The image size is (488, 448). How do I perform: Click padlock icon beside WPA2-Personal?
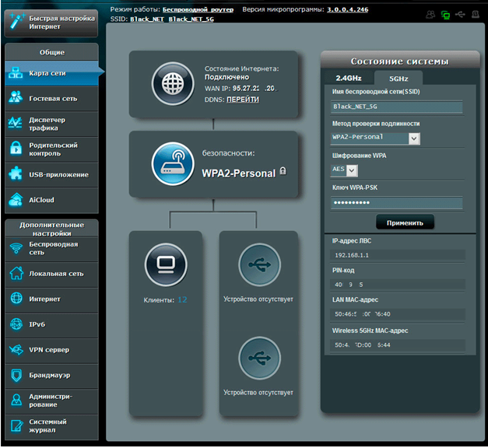tap(283, 171)
